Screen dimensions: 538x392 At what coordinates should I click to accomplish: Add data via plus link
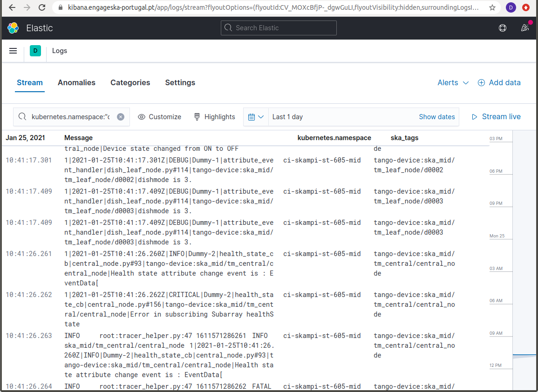[499, 83]
